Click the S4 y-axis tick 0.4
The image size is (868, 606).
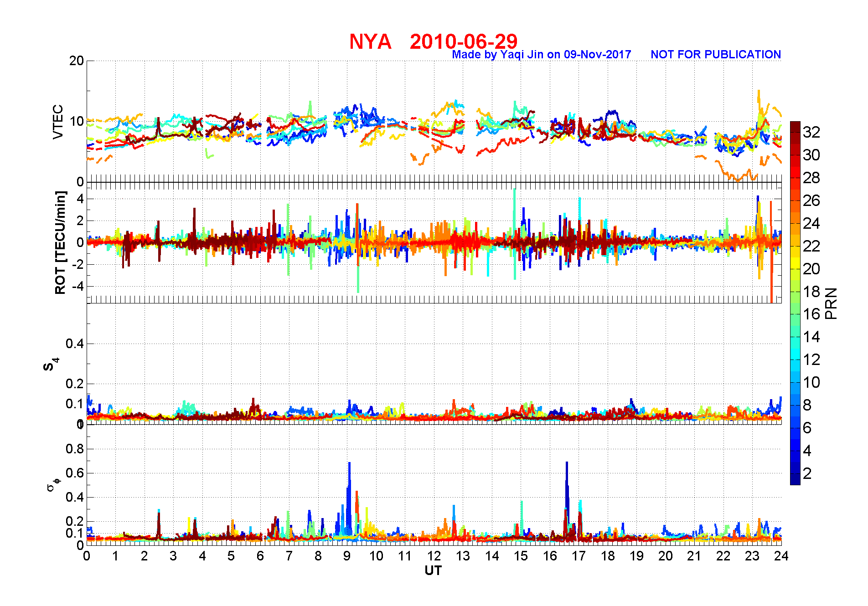(x=75, y=344)
